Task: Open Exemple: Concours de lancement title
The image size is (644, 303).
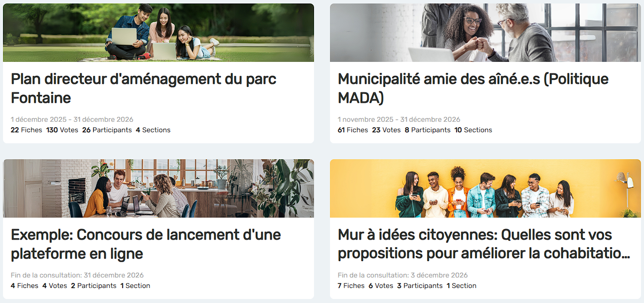Action: [146, 244]
